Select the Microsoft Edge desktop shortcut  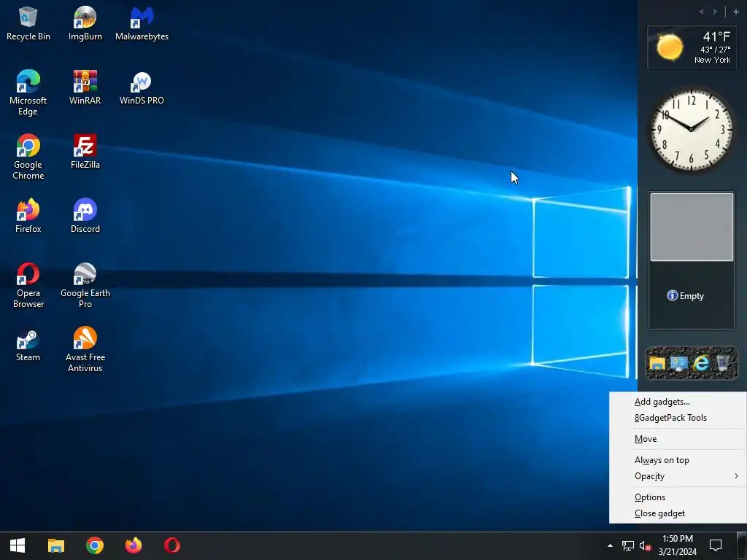point(28,93)
